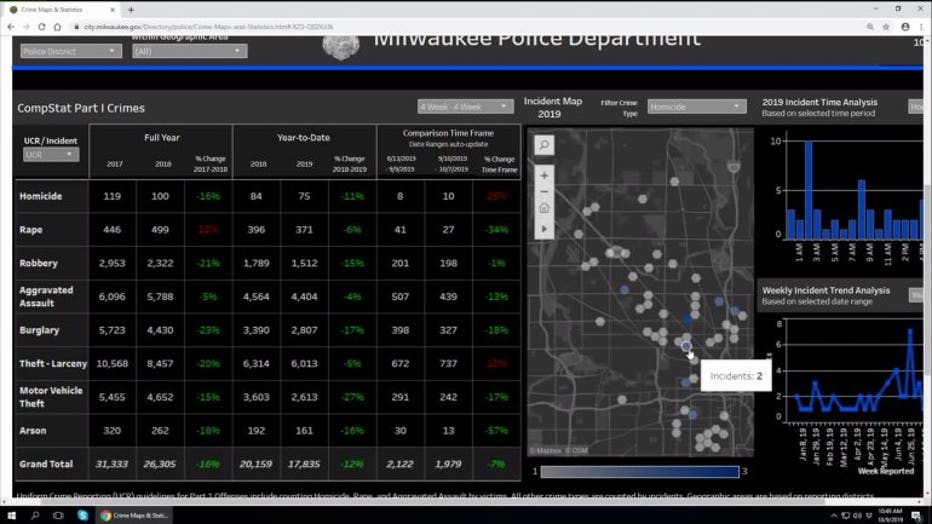Screen dimensions: 932x524
Task: Reload the Crime Maps page
Action: click(x=42, y=27)
